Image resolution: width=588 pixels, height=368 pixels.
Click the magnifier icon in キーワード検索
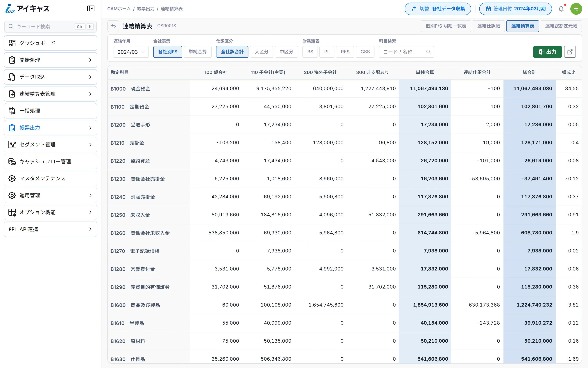pyautogui.click(x=11, y=26)
